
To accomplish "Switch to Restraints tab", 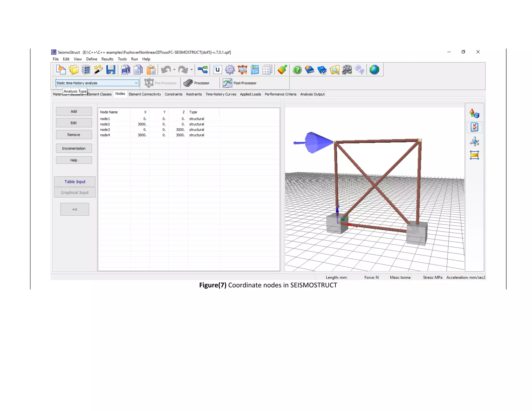I will (x=194, y=94).
